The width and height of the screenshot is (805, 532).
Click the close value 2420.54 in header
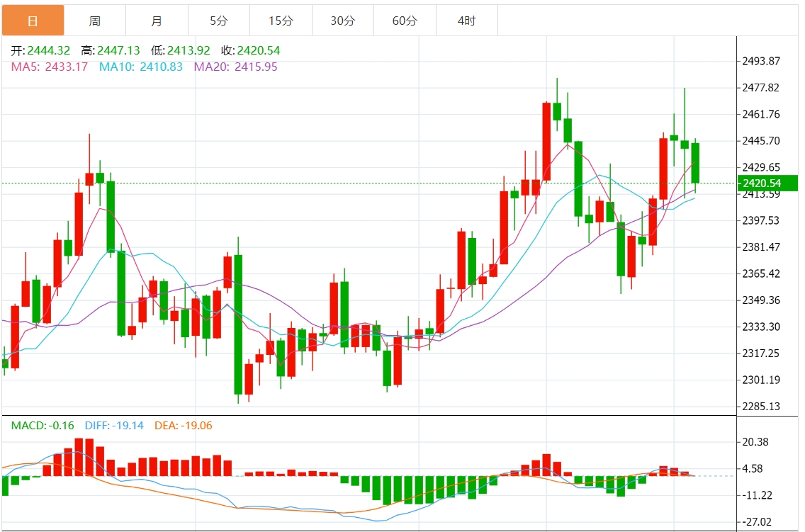(259, 50)
